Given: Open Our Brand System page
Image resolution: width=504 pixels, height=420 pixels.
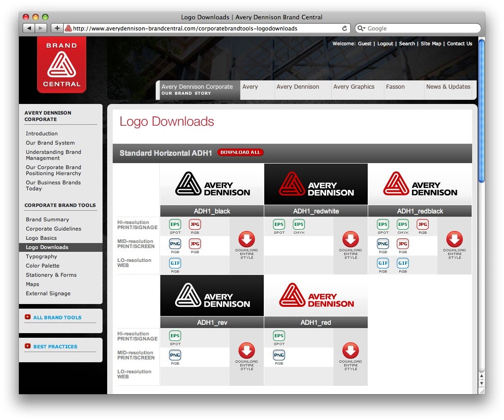Looking at the screenshot, I should click(50, 143).
